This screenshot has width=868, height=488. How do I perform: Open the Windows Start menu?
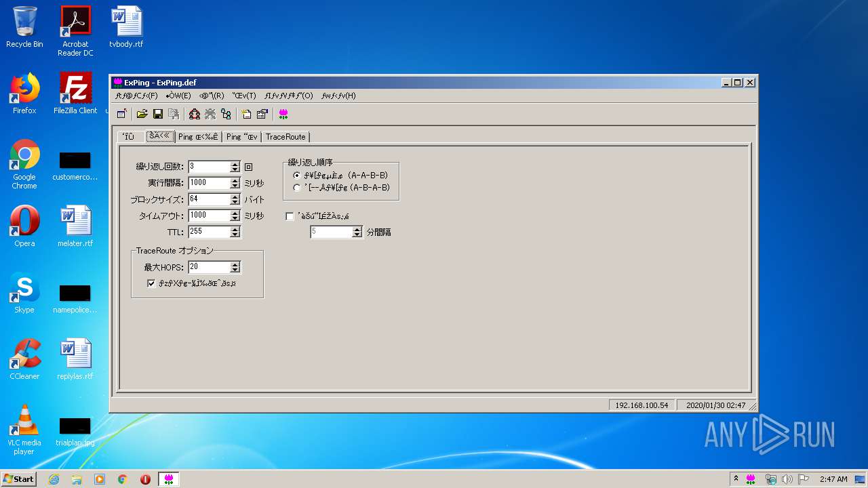18,479
